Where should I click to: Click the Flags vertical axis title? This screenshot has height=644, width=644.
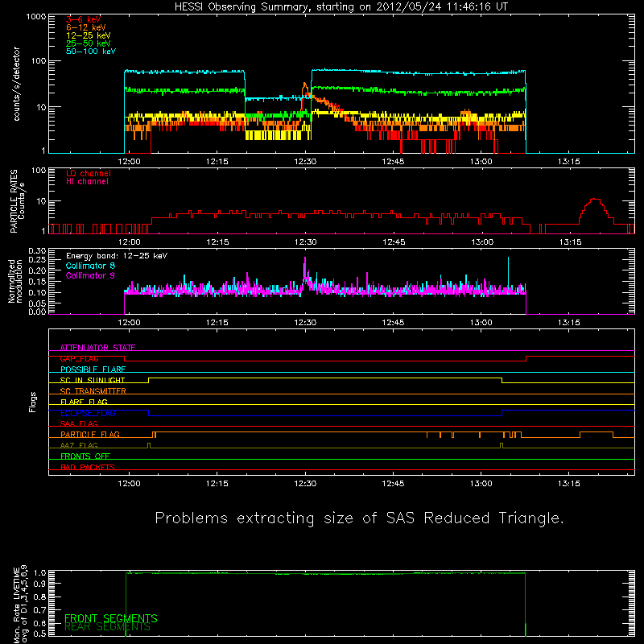[x=32, y=402]
